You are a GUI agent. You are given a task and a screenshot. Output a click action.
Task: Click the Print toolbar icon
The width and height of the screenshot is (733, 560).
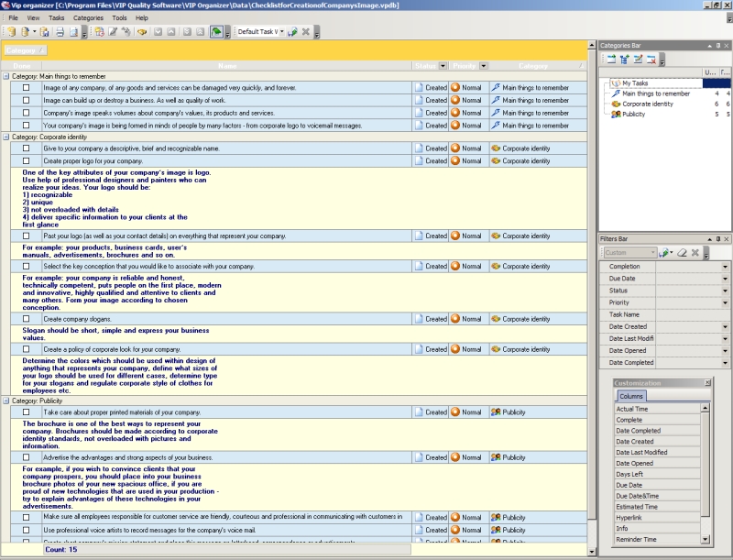[60, 32]
